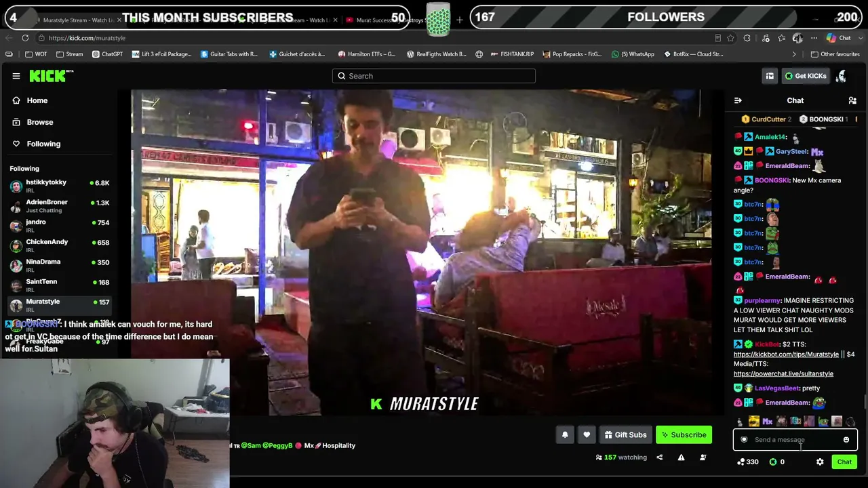Screen dimensions: 868x488
Task: Click the 157 watching viewer count
Action: pyautogui.click(x=621, y=457)
